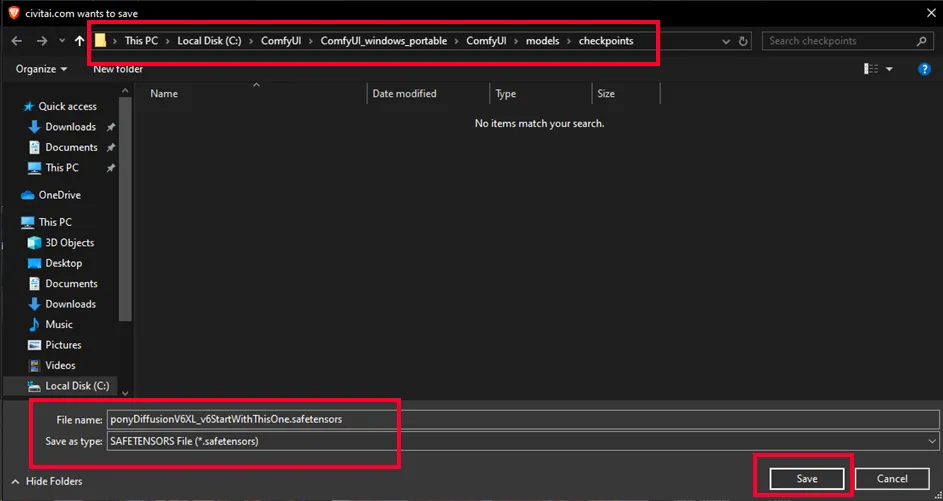
Task: Open Desktop folder in sidebar
Action: (55, 263)
